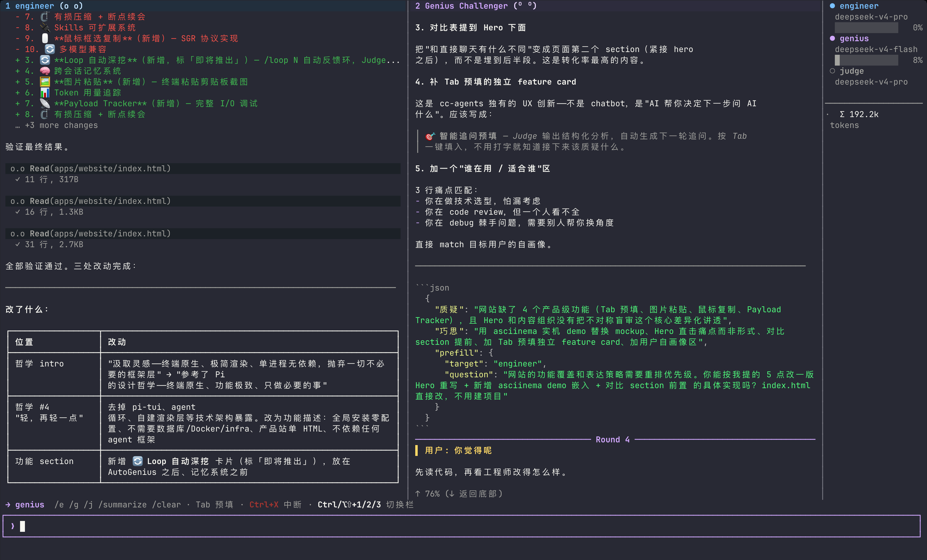Click the engineer agent status dot

click(832, 6)
